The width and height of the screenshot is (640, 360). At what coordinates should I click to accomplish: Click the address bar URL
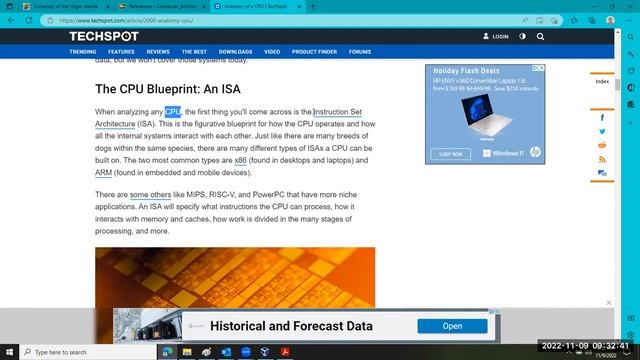coord(127,20)
